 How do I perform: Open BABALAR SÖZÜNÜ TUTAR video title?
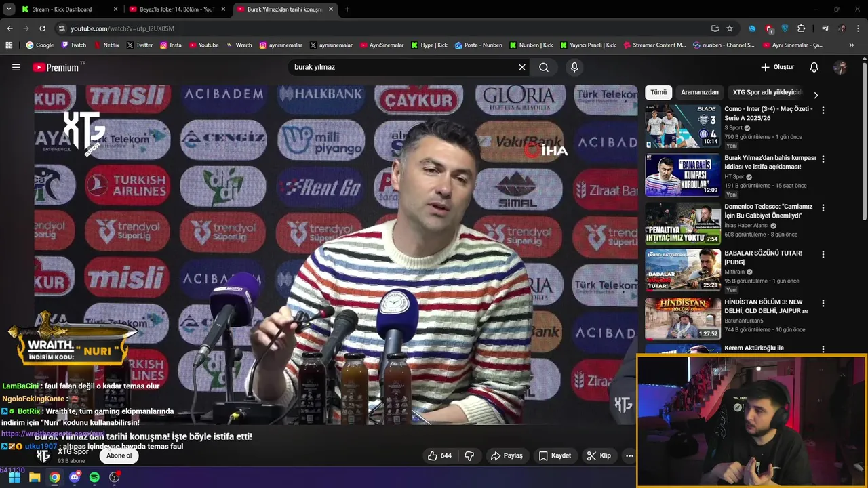(x=763, y=258)
